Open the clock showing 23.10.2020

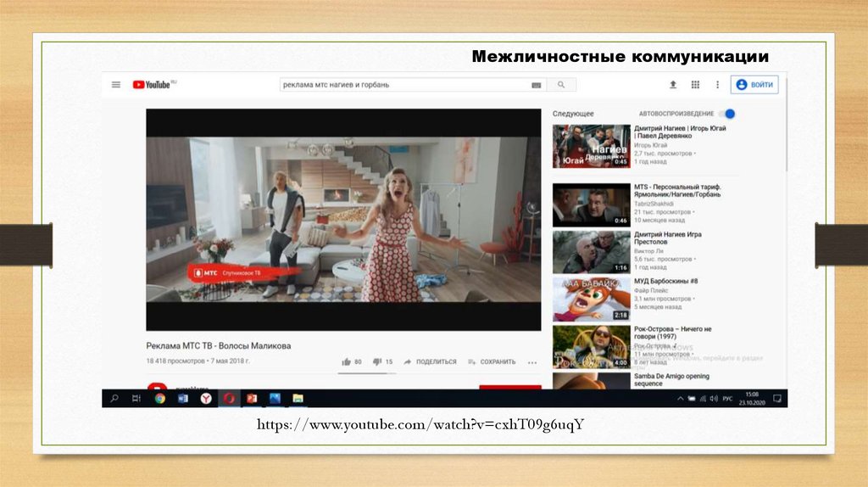(x=752, y=399)
